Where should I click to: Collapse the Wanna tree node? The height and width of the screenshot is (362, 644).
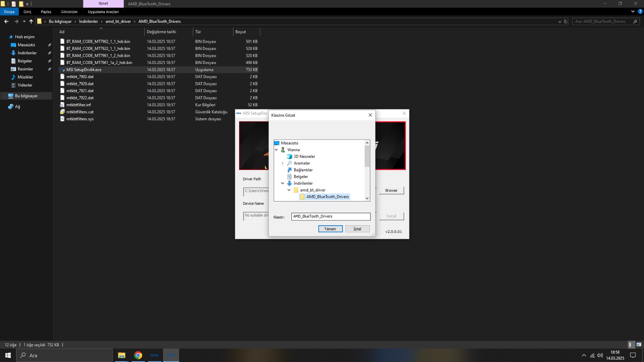[277, 150]
